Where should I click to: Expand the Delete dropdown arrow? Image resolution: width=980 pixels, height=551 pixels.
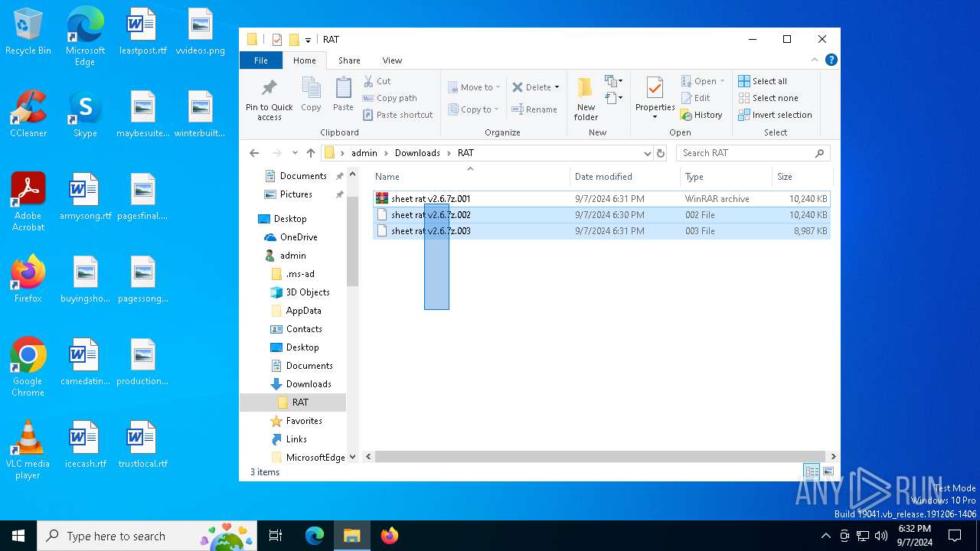coord(557,87)
